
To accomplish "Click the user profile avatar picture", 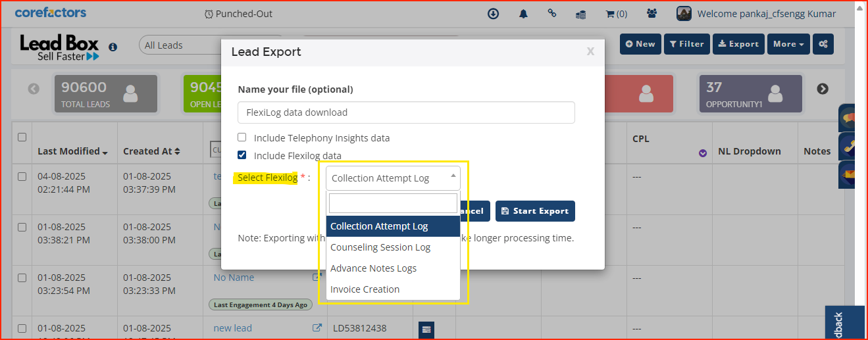I will pos(684,13).
